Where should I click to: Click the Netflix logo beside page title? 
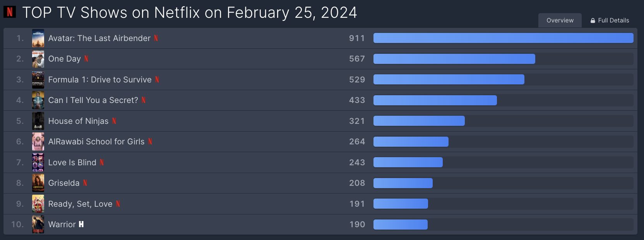click(10, 12)
